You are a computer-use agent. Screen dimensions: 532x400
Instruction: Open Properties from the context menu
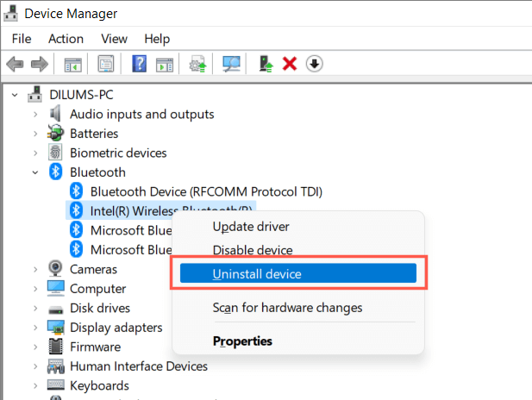(x=242, y=341)
